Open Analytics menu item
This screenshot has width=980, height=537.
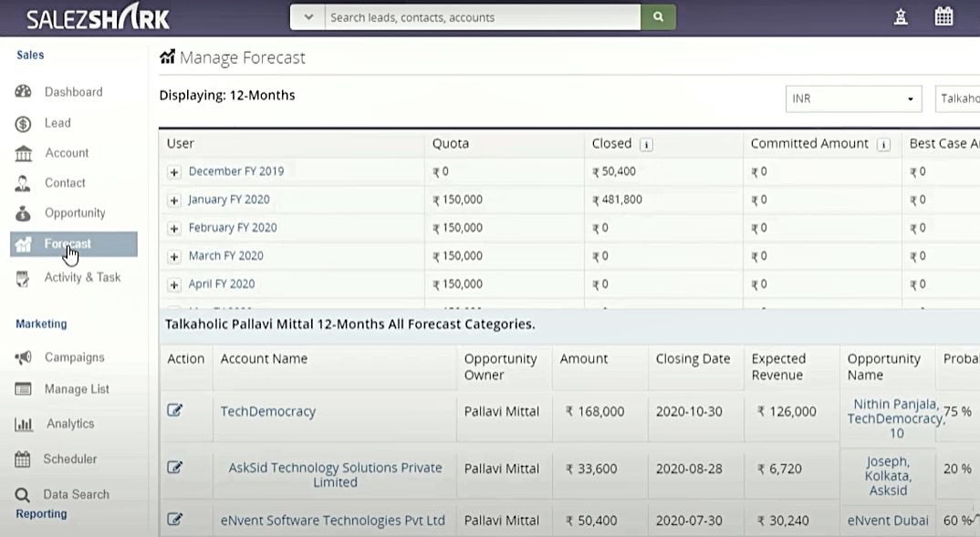pyautogui.click(x=70, y=423)
